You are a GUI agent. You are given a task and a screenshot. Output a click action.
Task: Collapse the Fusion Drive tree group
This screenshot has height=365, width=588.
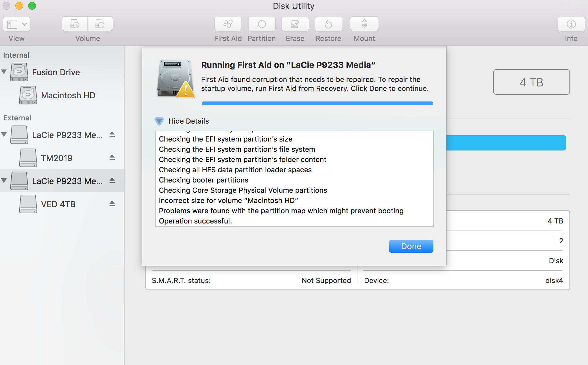click(4, 72)
